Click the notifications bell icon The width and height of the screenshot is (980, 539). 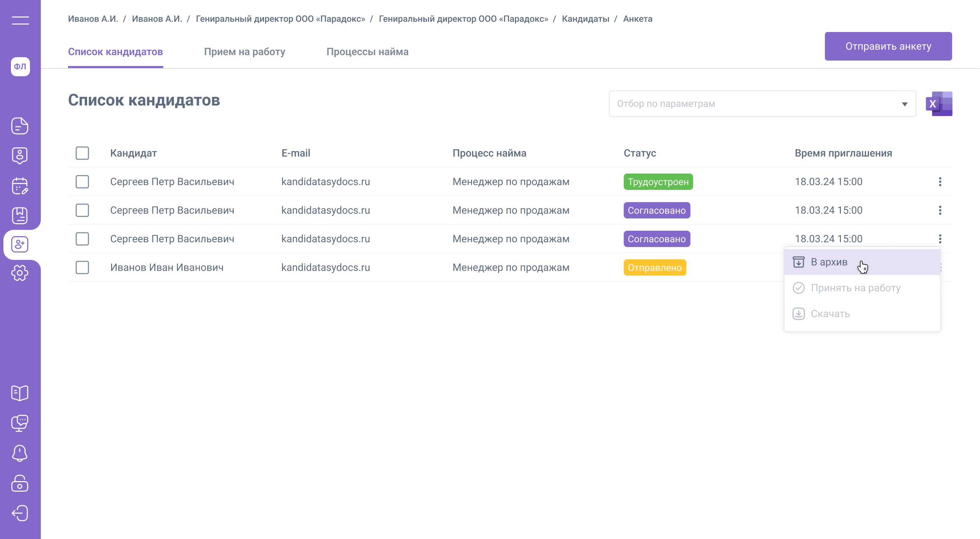[x=20, y=453]
